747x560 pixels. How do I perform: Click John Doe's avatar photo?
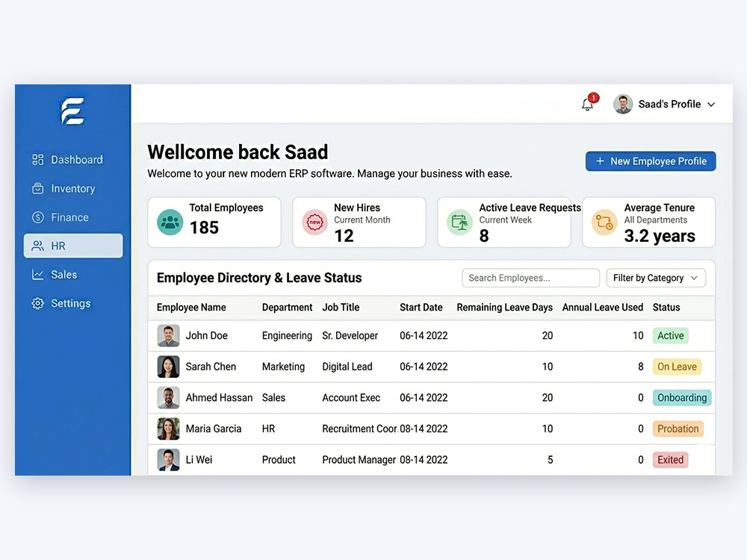(x=168, y=336)
